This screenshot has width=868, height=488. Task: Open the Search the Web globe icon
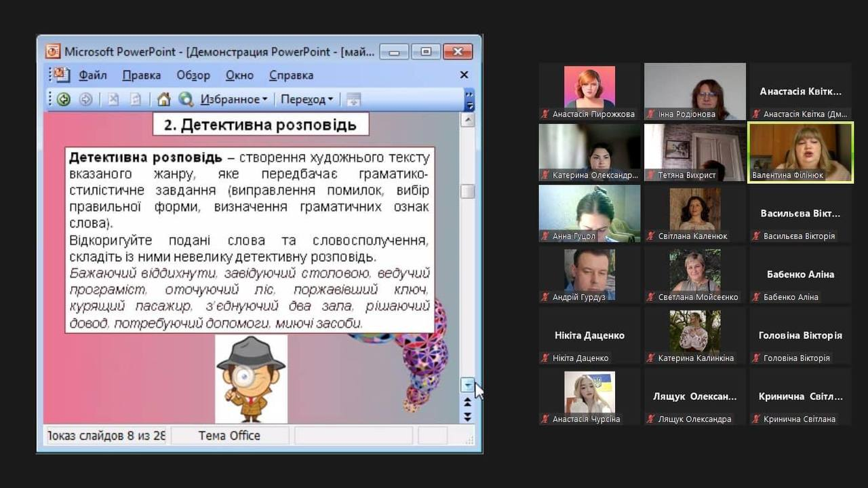coord(186,100)
